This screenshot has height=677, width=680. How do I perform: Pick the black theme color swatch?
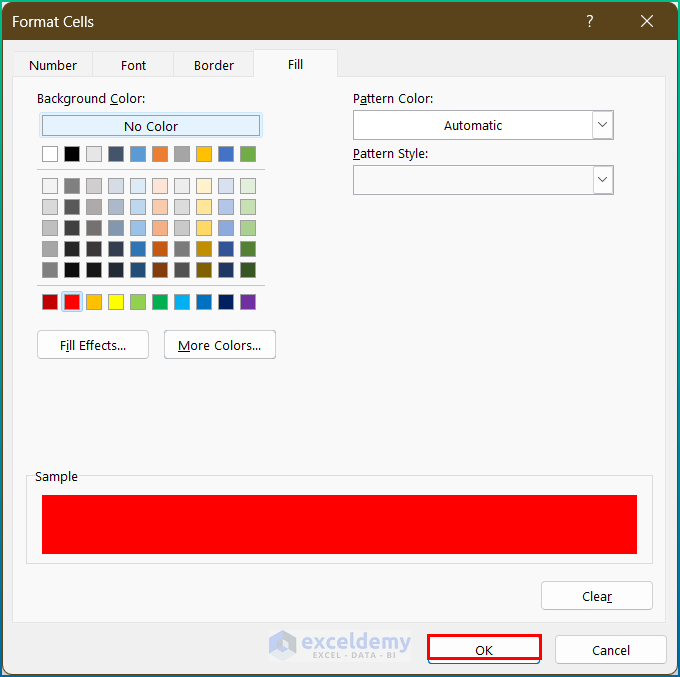pos(72,154)
